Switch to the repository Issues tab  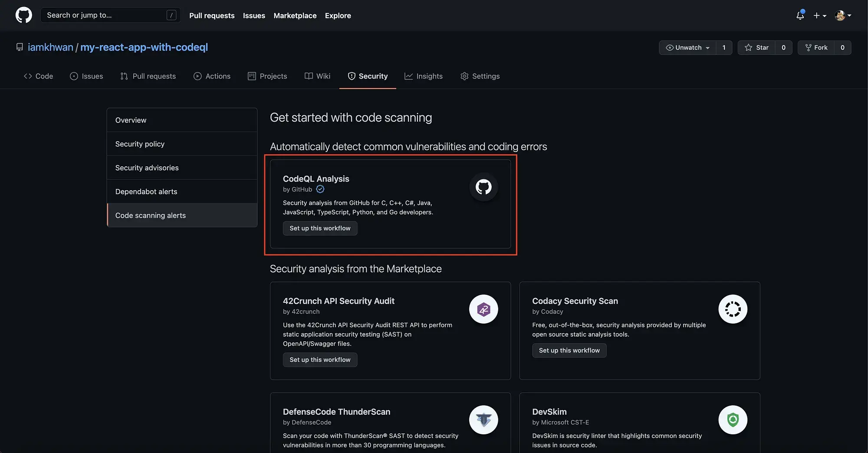(x=86, y=76)
